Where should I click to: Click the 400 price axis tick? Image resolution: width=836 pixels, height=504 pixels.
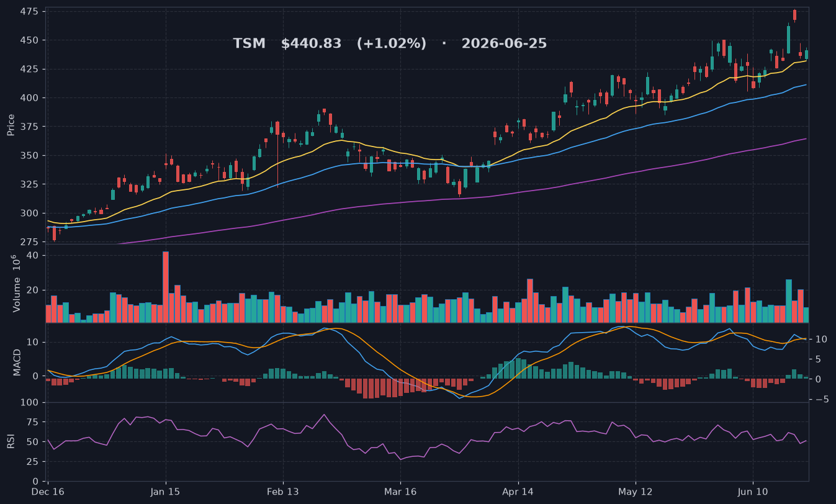click(x=29, y=98)
